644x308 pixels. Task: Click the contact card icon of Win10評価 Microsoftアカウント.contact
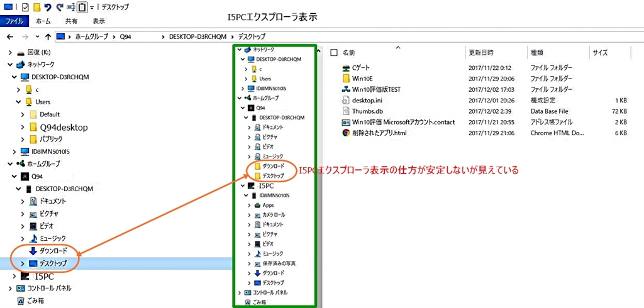click(x=345, y=123)
